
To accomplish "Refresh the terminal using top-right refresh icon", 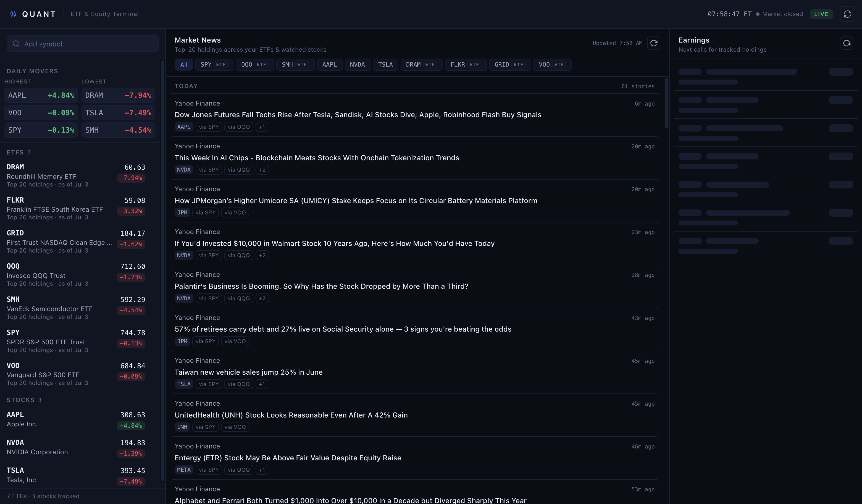I will pyautogui.click(x=847, y=14).
